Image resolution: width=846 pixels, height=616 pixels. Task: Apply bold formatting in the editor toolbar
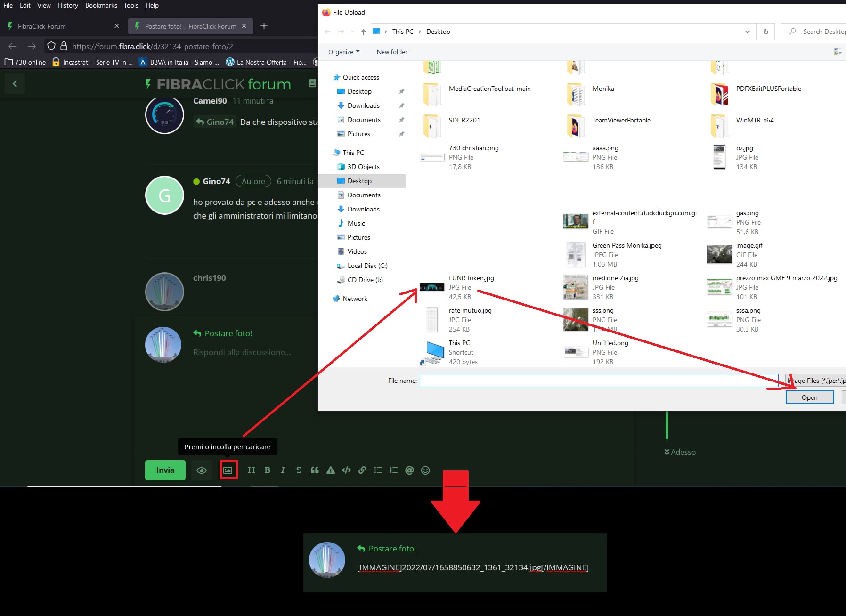point(267,470)
